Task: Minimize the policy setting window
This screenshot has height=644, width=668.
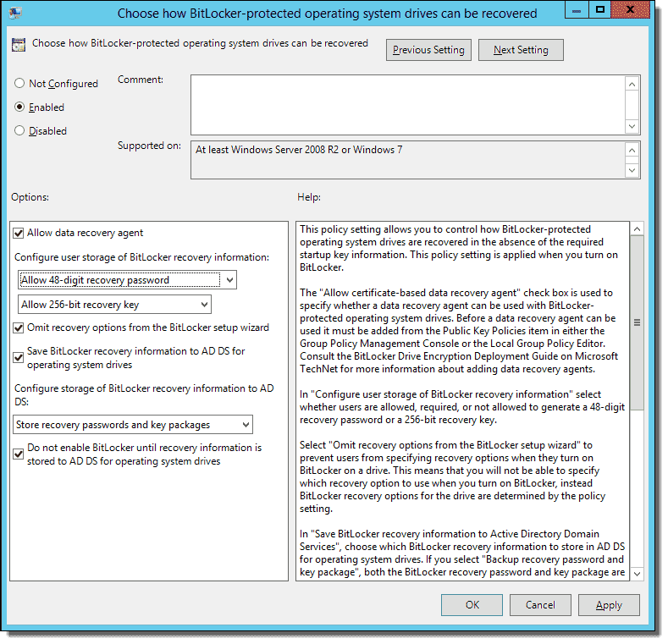Action: click(x=577, y=10)
